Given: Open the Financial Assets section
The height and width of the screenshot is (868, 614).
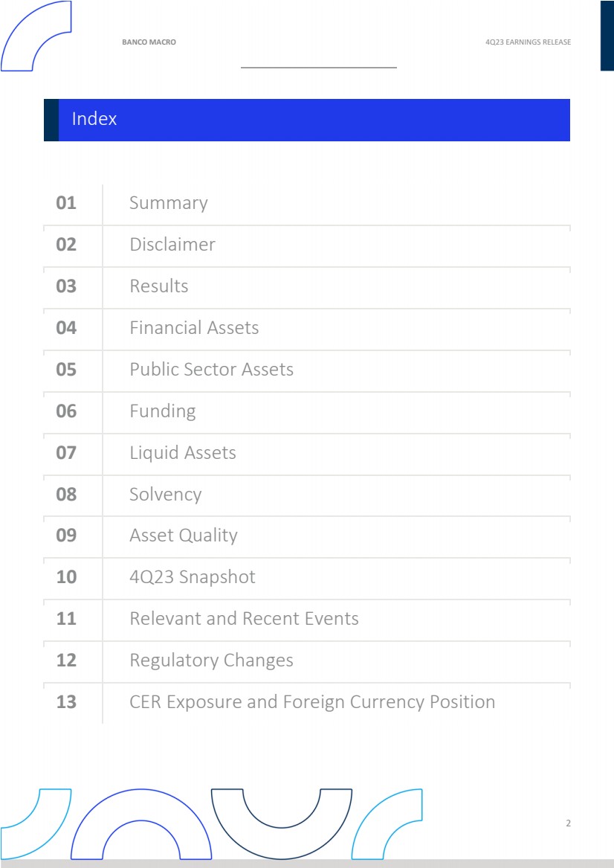Looking at the screenshot, I should pyautogui.click(x=194, y=328).
